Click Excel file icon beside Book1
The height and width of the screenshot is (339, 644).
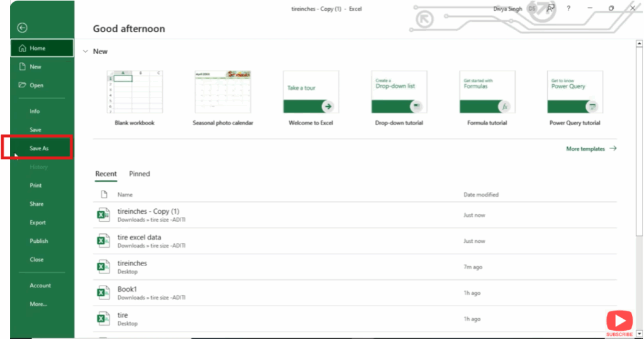(x=103, y=292)
